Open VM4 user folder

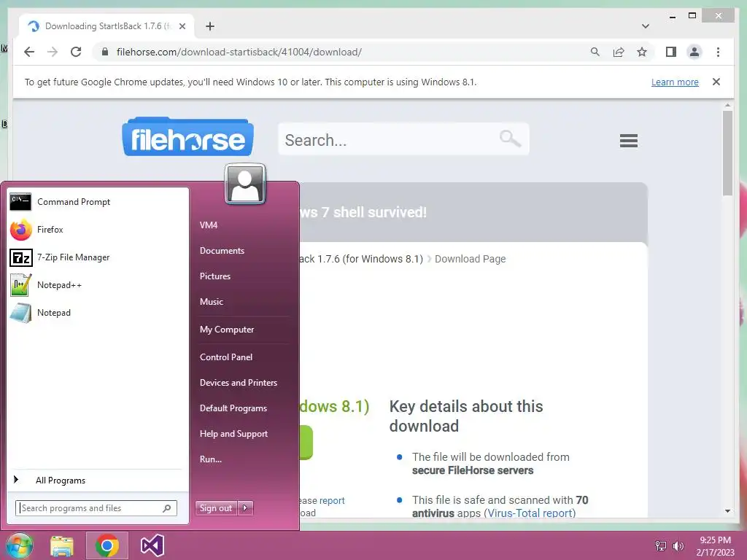[x=209, y=225]
